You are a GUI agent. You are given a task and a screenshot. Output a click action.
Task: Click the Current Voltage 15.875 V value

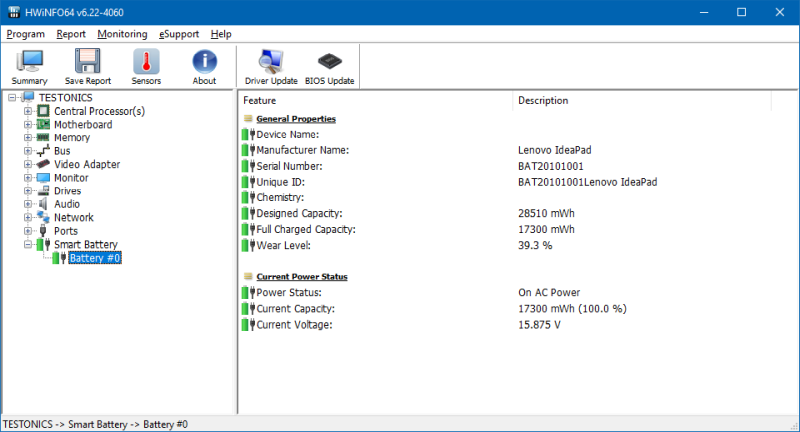[539, 324]
